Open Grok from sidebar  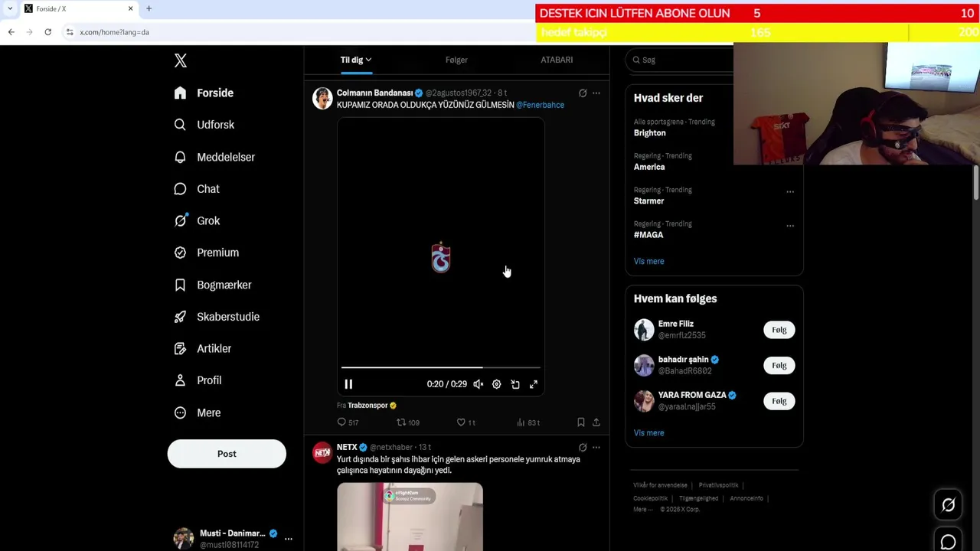(x=197, y=220)
